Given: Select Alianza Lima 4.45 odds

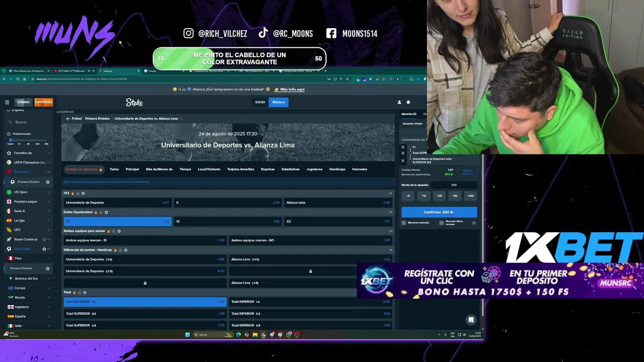Looking at the screenshot, I should [338, 203].
